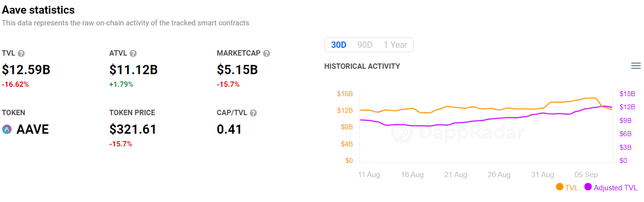Click the AAVE token logo icon
The height and width of the screenshot is (202, 644).
tap(7, 129)
